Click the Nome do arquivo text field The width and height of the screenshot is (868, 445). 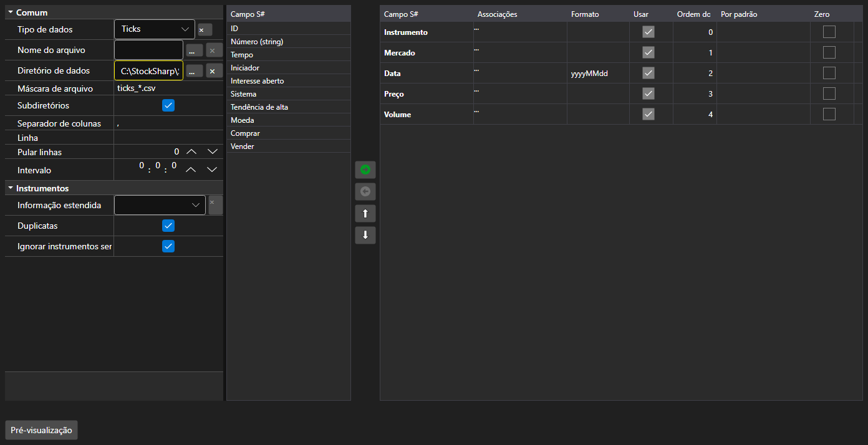[149, 50]
